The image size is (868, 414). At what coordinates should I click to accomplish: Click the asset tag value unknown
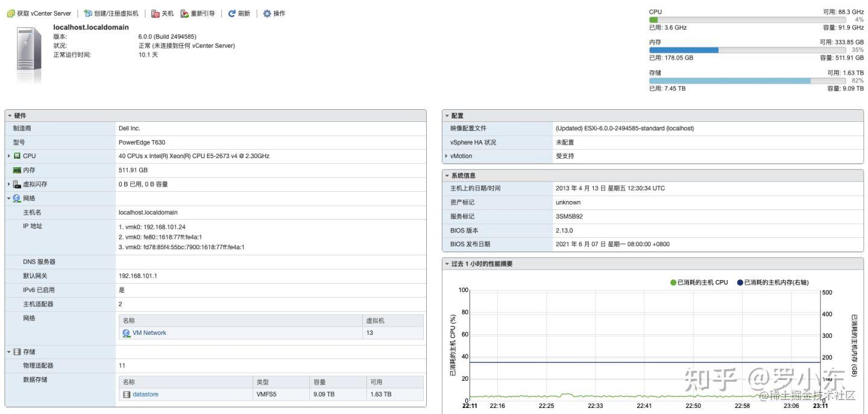568,202
